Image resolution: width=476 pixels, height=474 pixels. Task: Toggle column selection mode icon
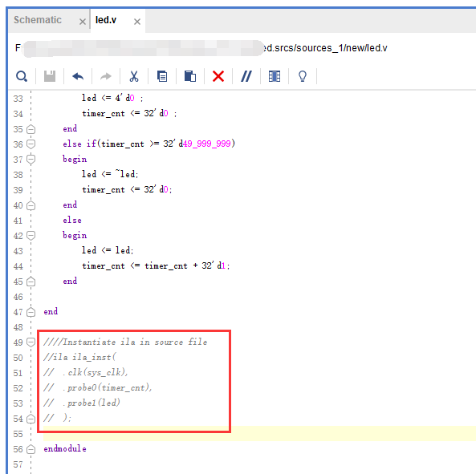click(x=275, y=76)
